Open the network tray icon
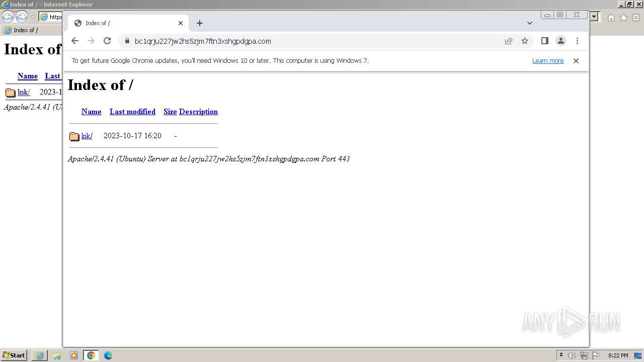The width and height of the screenshot is (644, 362). pyautogui.click(x=584, y=355)
